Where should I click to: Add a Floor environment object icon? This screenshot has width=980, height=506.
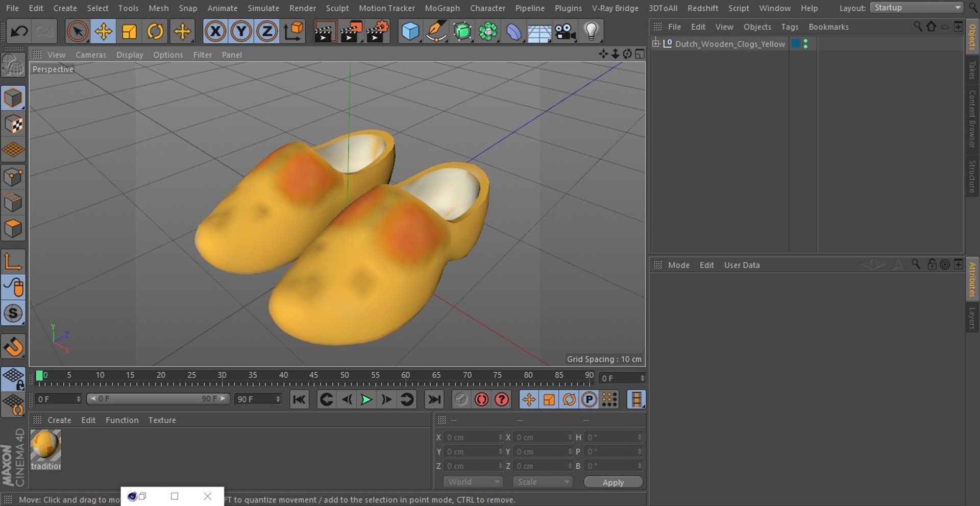540,33
